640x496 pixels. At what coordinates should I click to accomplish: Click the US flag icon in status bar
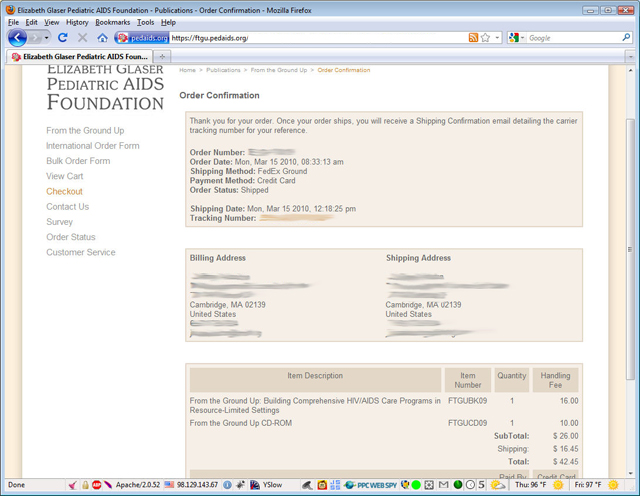point(169,485)
